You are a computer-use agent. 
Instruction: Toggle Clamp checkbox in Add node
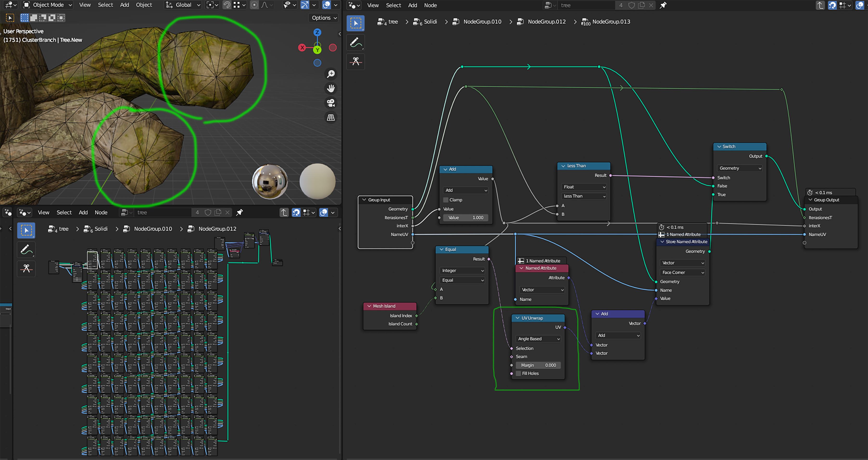click(446, 200)
